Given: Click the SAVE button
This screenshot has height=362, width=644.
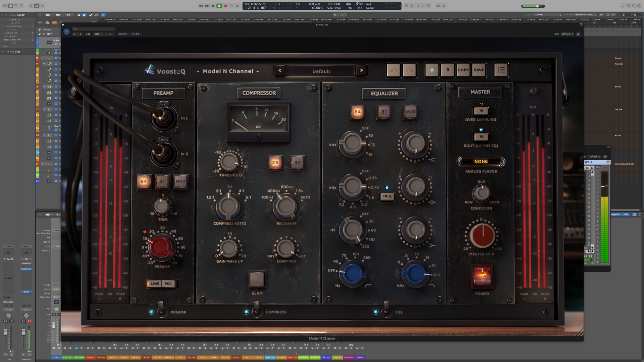Looking at the screenshot, I should [x=479, y=70].
